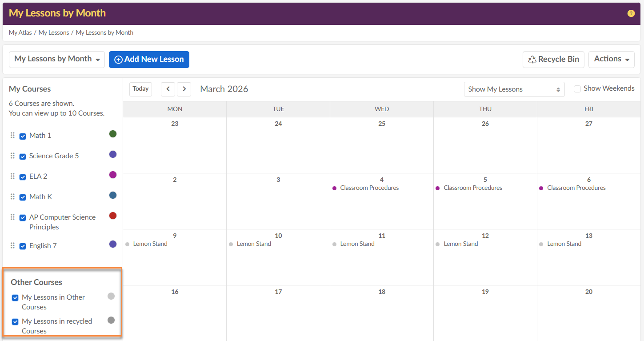
Task: Navigate to My Atlas breadcrumb
Action: [20, 32]
